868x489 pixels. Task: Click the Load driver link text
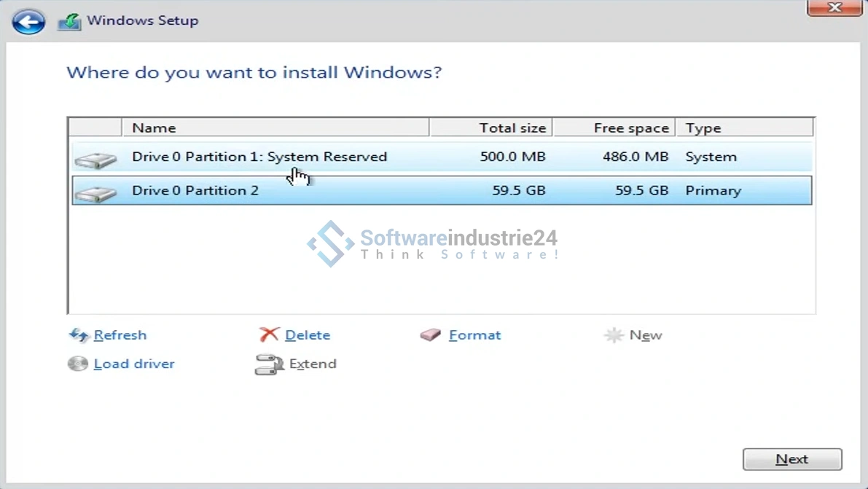coord(134,364)
